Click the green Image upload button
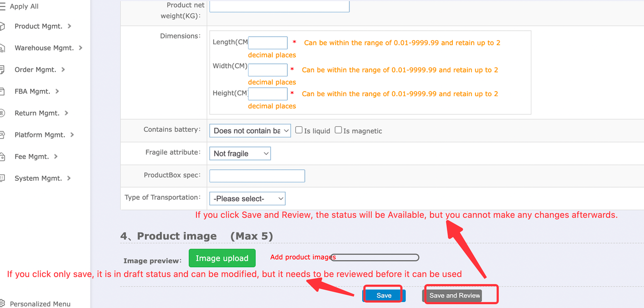The image size is (644, 308). [x=222, y=258]
